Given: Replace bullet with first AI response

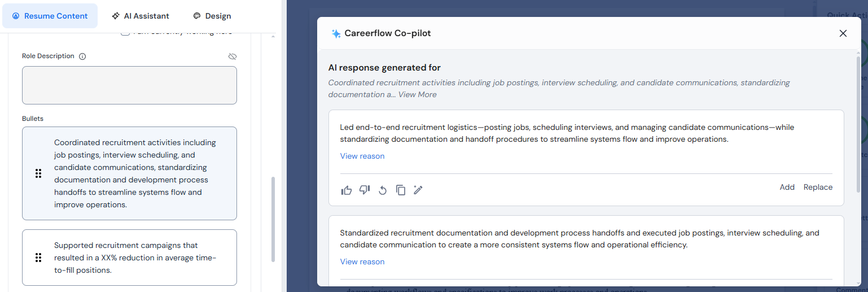Looking at the screenshot, I should [818, 187].
